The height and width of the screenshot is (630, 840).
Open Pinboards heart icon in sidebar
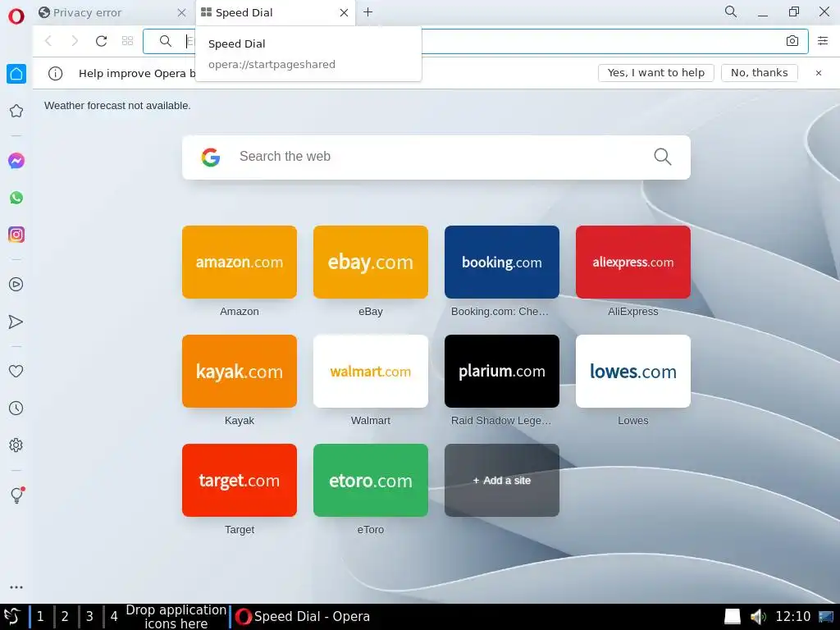coord(16,371)
